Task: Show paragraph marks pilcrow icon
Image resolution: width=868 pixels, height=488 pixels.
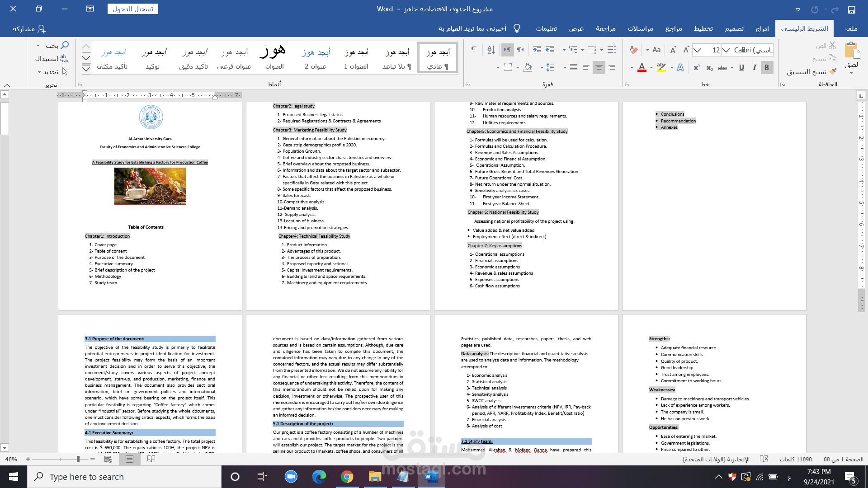Action: (x=473, y=50)
